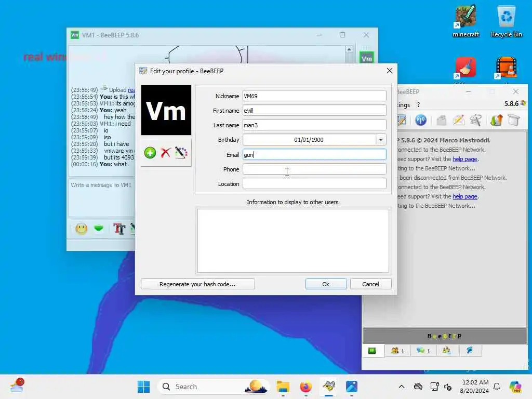
Task: Click Regenerate your hash code button
Action: pyautogui.click(x=198, y=284)
